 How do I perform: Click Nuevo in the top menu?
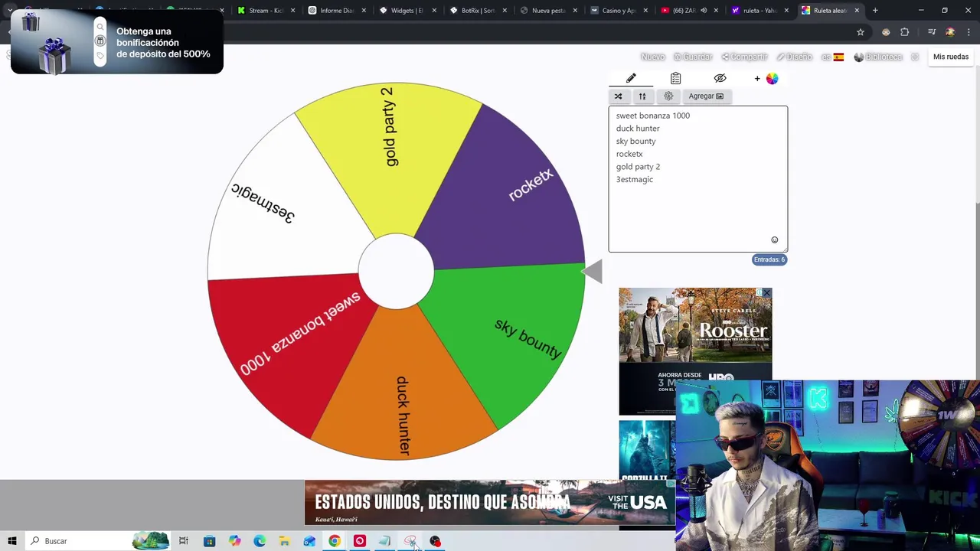tap(652, 57)
